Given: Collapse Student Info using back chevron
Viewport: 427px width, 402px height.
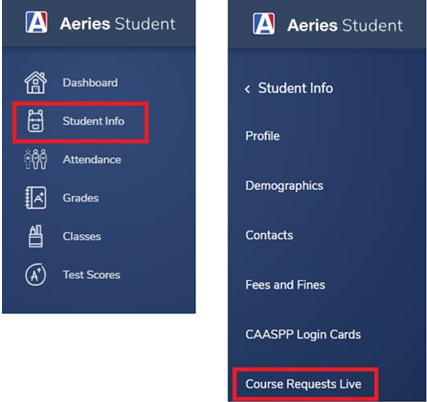Looking at the screenshot, I should pyautogui.click(x=247, y=89).
